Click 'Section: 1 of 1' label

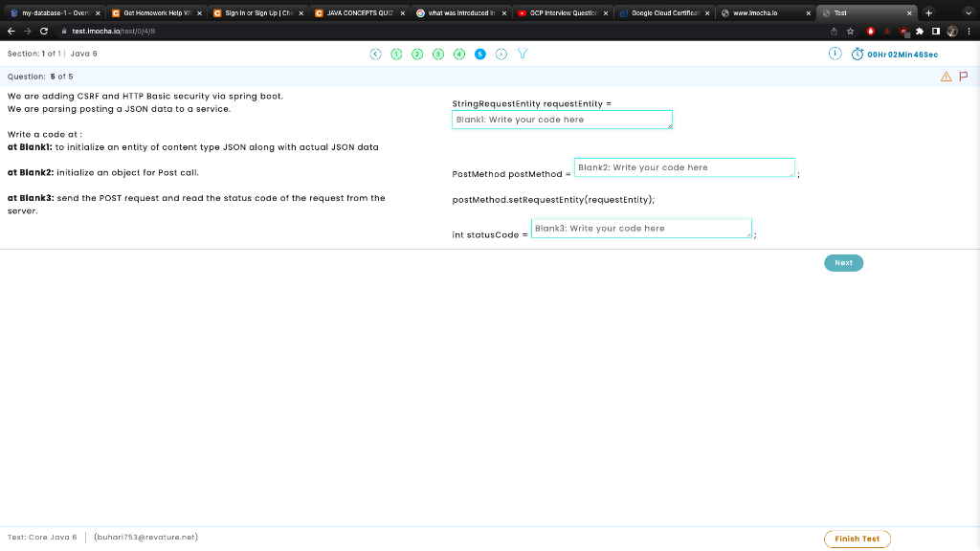[33, 54]
